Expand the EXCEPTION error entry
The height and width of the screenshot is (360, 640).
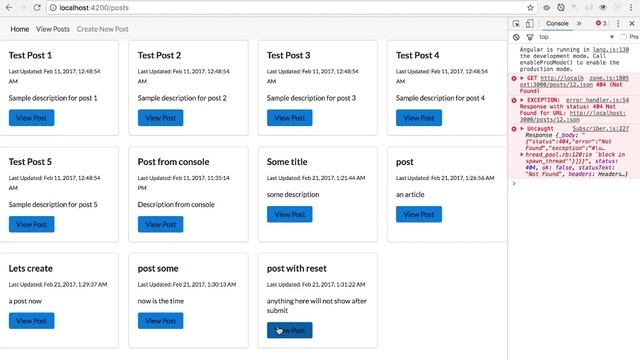coord(522,100)
